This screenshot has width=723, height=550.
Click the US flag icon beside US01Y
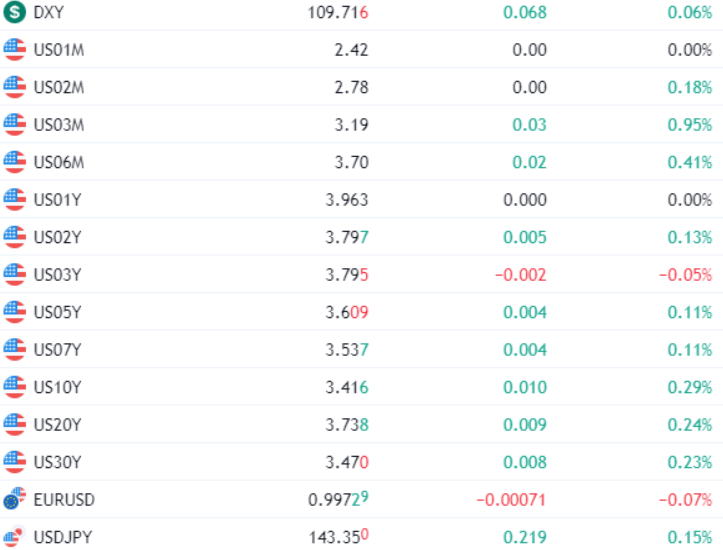pos(14,200)
